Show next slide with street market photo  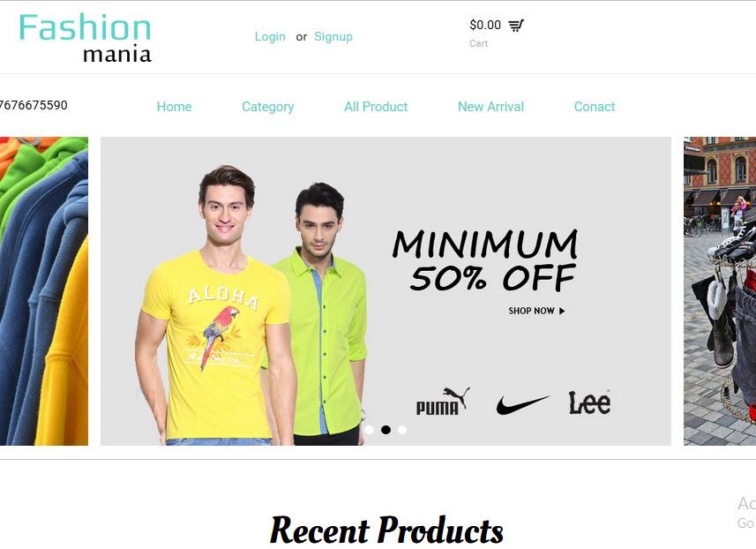720,291
